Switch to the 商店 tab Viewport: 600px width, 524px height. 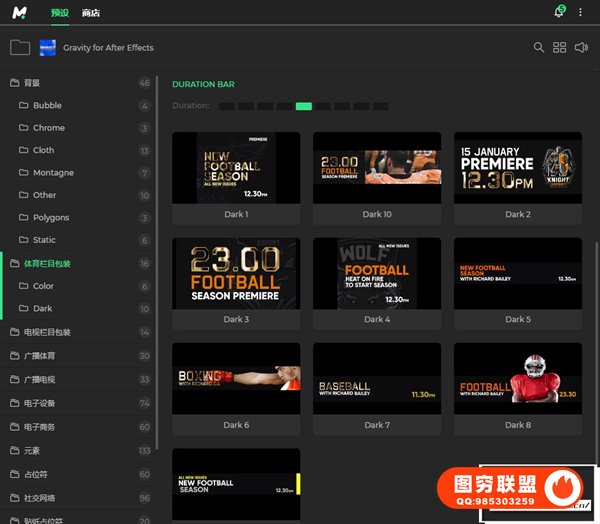(91, 13)
